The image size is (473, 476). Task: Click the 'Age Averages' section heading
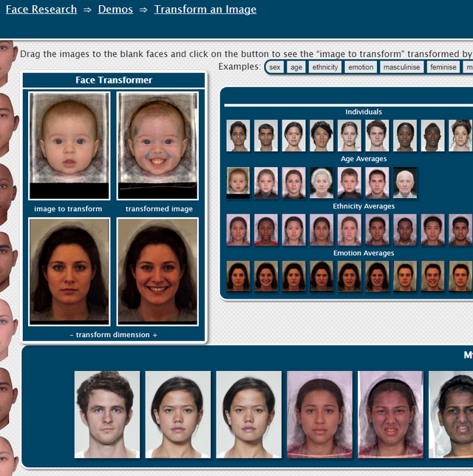pos(364,159)
